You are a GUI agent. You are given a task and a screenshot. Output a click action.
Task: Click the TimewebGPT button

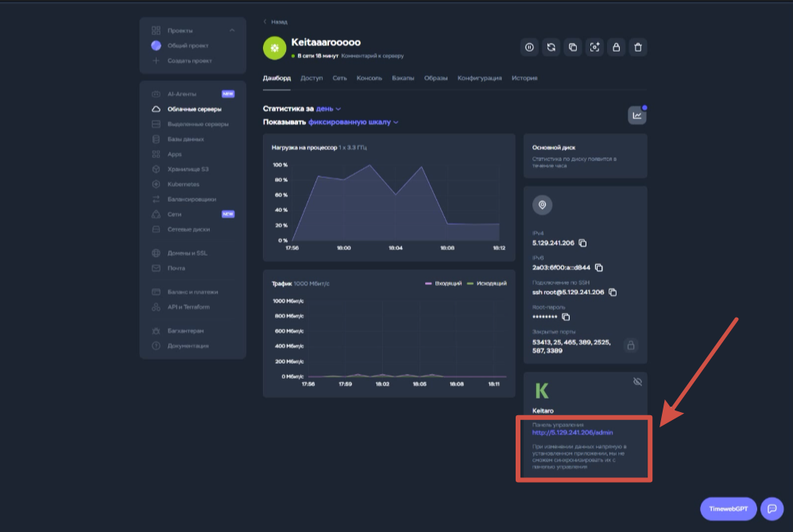(728, 508)
